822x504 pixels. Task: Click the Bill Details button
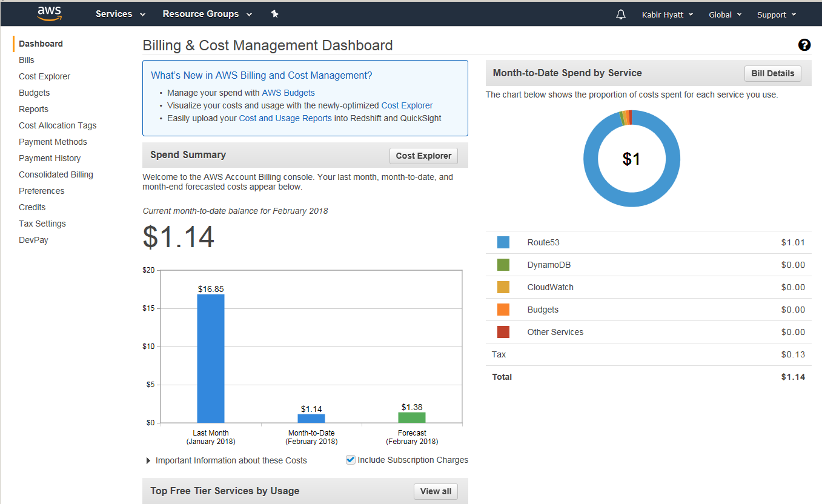pyautogui.click(x=772, y=73)
